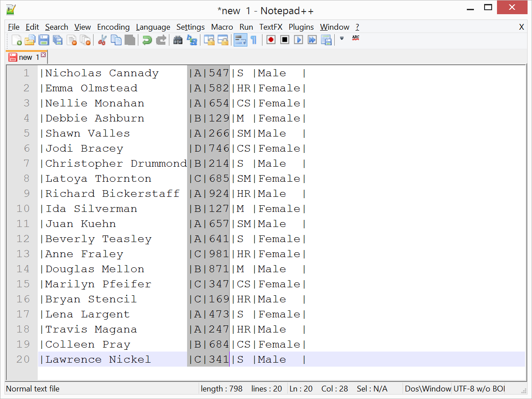
Task: Open the Plugins menu
Action: click(301, 27)
